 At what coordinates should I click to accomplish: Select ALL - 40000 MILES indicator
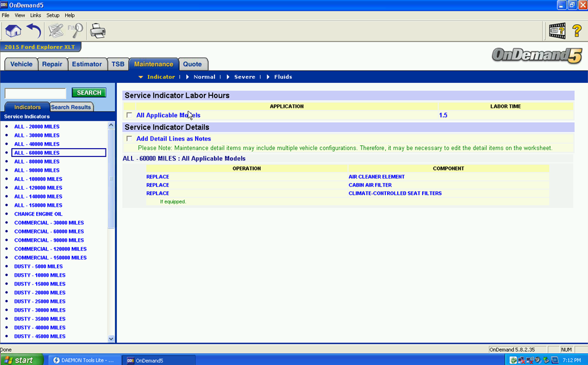(37, 144)
